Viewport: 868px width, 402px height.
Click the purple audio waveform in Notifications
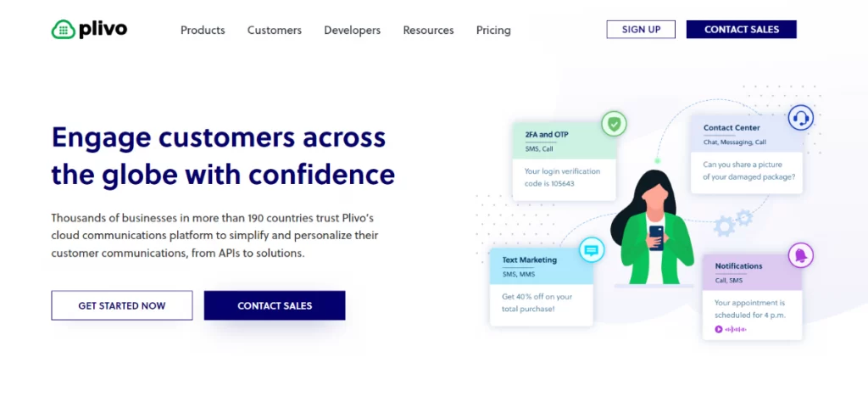coord(736,329)
